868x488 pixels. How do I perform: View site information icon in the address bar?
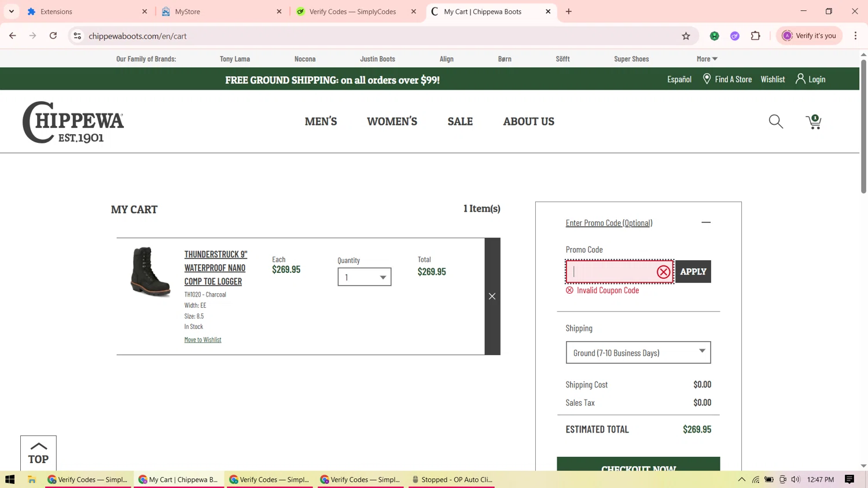pyautogui.click(x=77, y=36)
